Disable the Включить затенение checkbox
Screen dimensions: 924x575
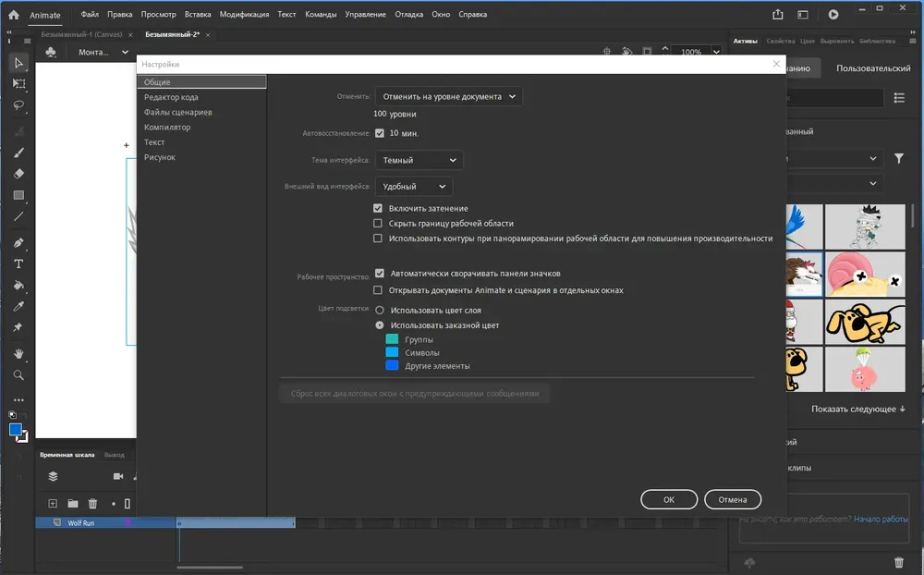pos(378,208)
